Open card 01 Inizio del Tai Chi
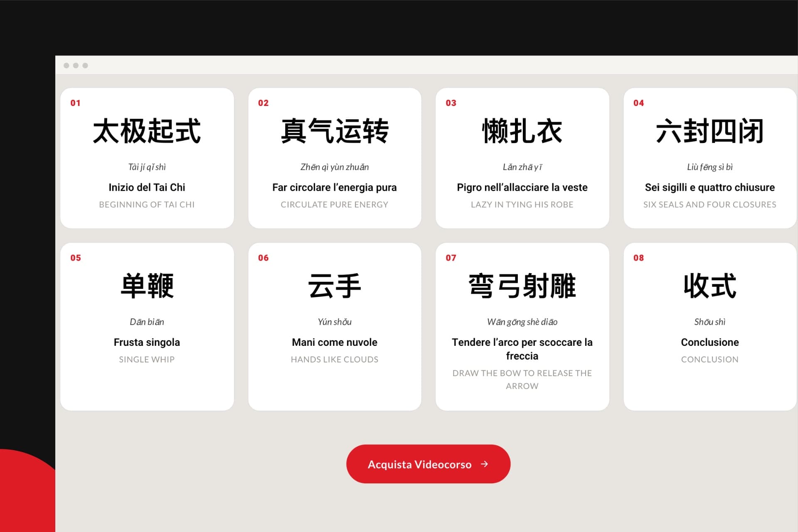This screenshot has width=798, height=532. 147,158
